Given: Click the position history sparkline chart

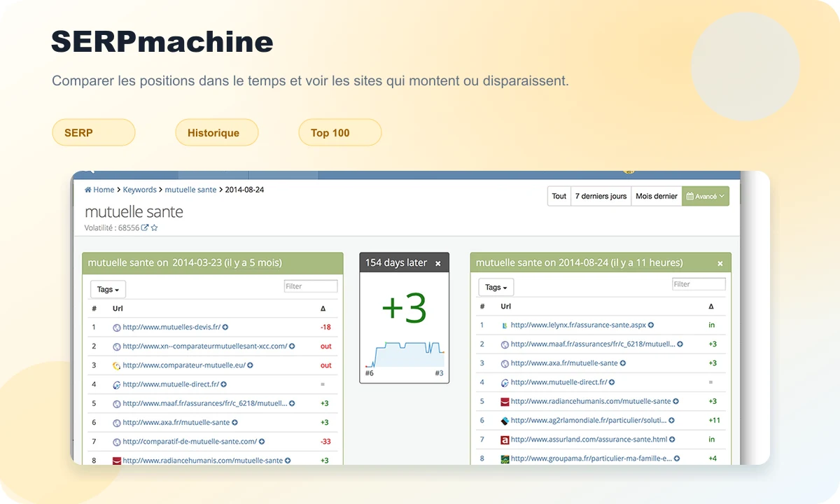Looking at the screenshot, I should (405, 354).
